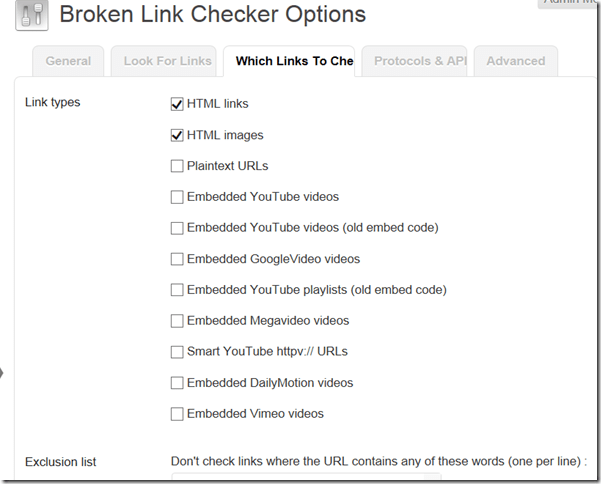Screen dimensions: 601x484
Task: Check the Embedded GoogleVideo videos option
Action: click(x=177, y=259)
